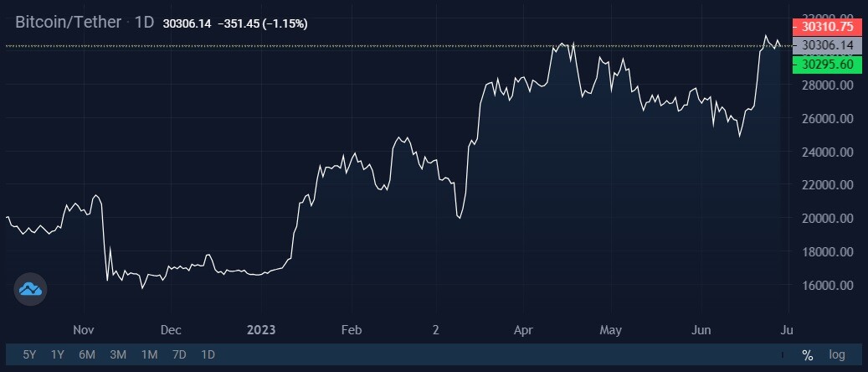
Task: Click the 1D interval label in title
Action: (145, 22)
